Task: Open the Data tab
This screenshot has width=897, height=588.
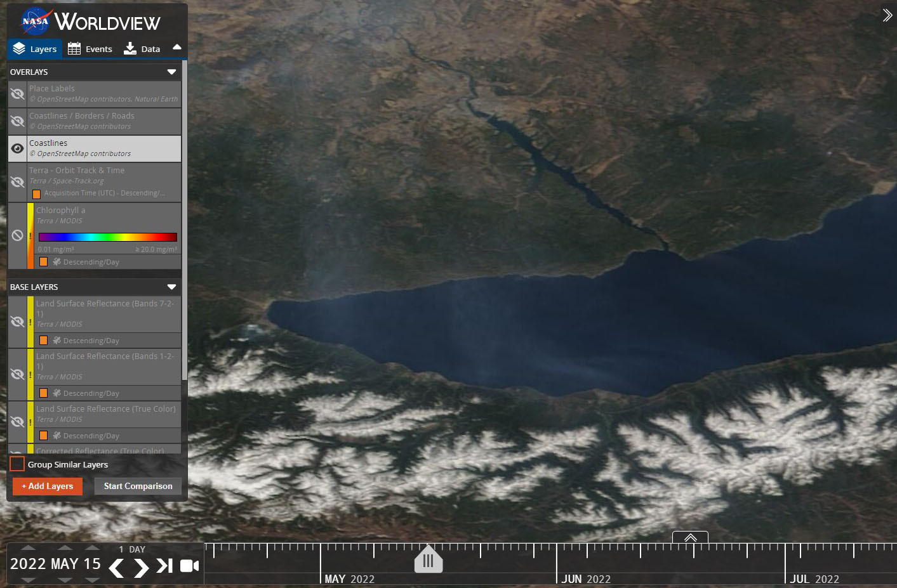Action: (x=142, y=49)
